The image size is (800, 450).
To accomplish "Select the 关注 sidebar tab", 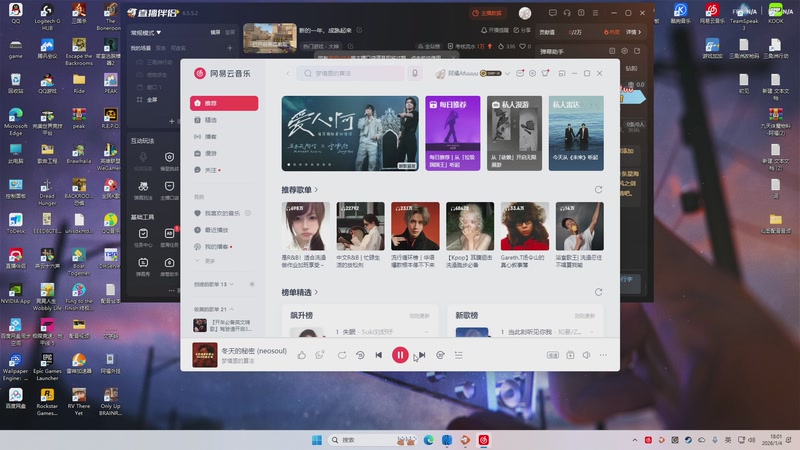I will coord(224,170).
